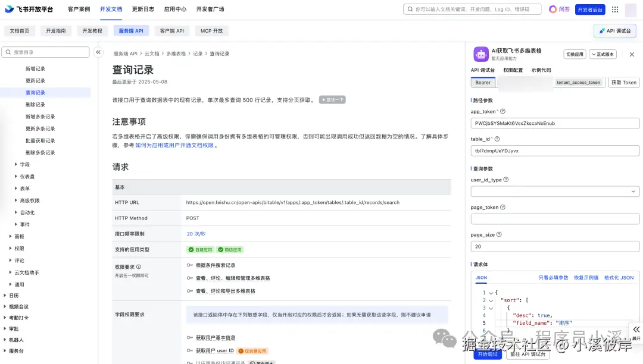Click the help icon beside table_id

click(x=497, y=139)
